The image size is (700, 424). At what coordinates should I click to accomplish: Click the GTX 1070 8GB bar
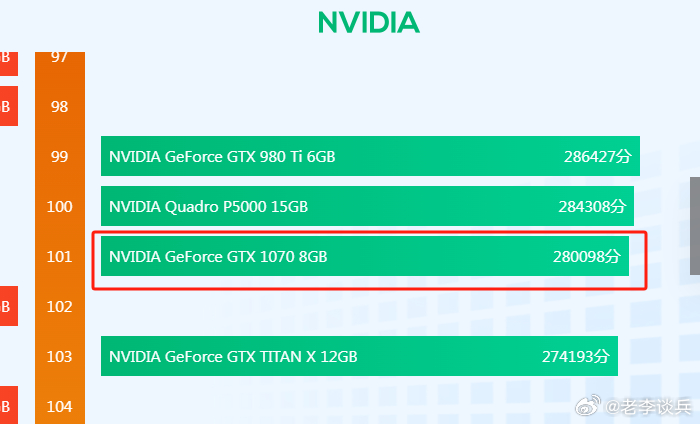365,256
